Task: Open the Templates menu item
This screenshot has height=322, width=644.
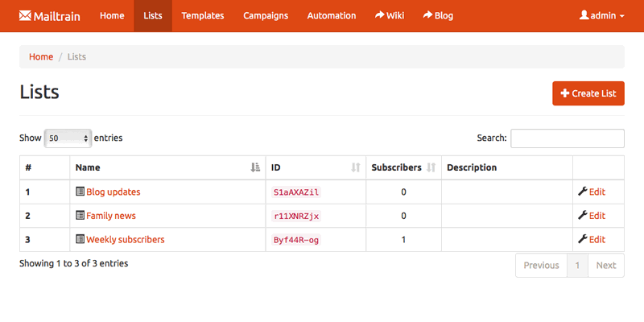Action: pos(203,15)
